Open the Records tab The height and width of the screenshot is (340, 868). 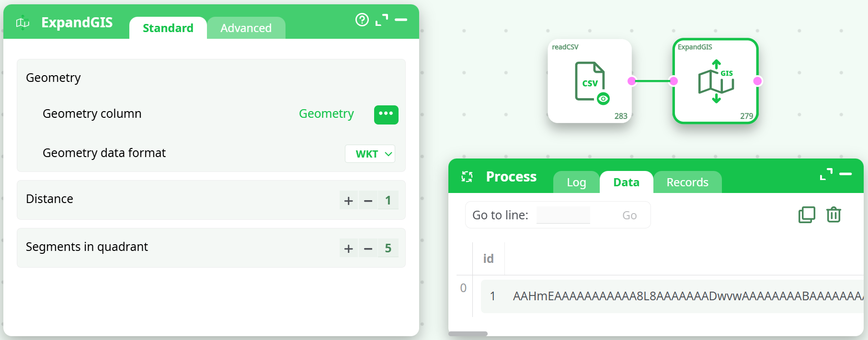687,182
